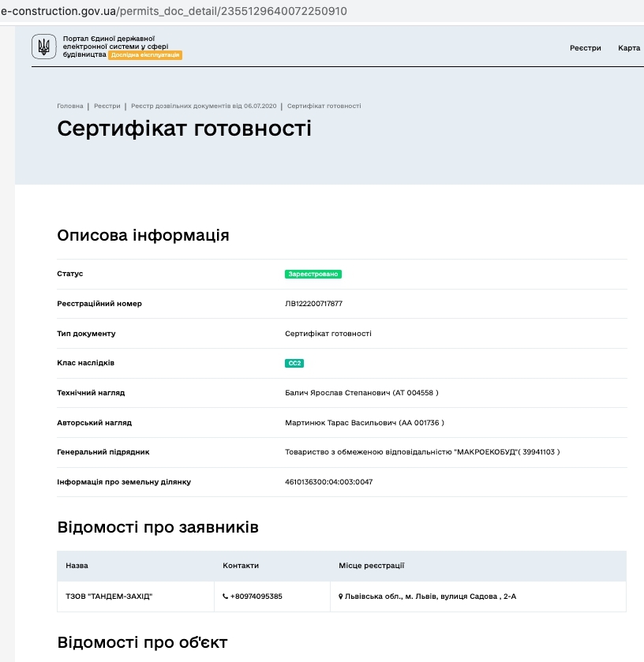Click the Місце реєстрації column header
Screen dimensions: 644x662
371,565
